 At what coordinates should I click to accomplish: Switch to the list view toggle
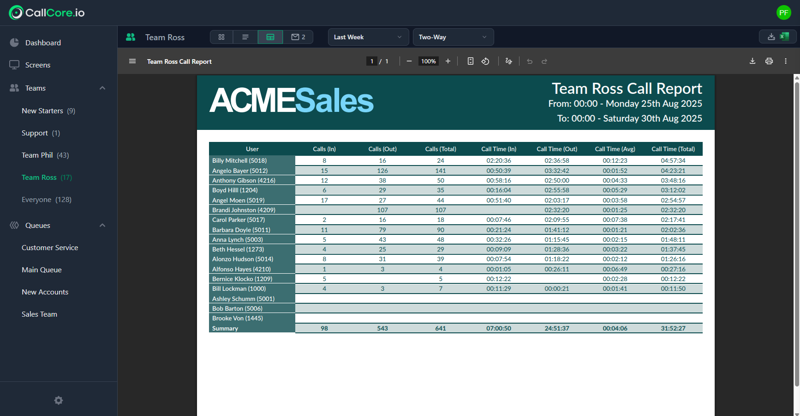[245, 37]
